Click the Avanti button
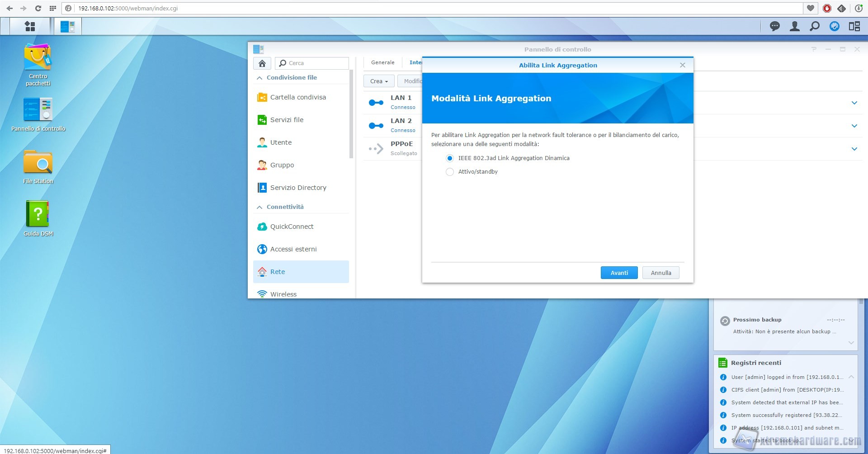 [619, 273]
